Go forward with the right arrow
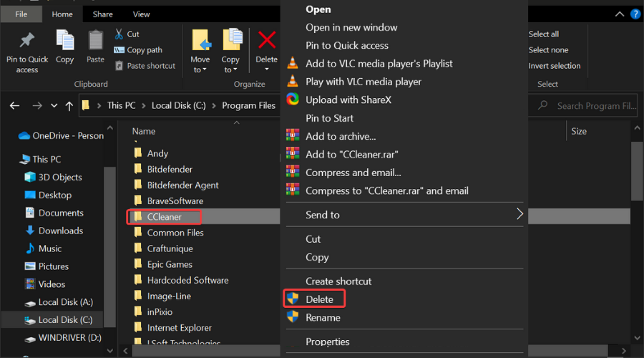This screenshot has width=644, height=358. [37, 106]
